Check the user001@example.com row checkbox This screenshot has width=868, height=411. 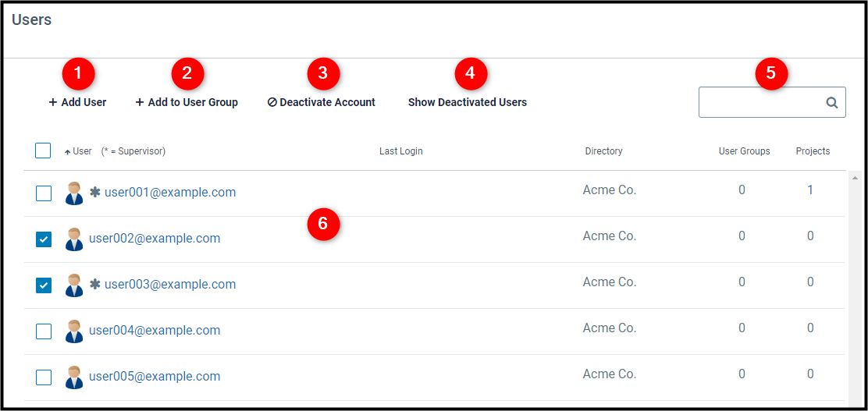click(x=44, y=193)
